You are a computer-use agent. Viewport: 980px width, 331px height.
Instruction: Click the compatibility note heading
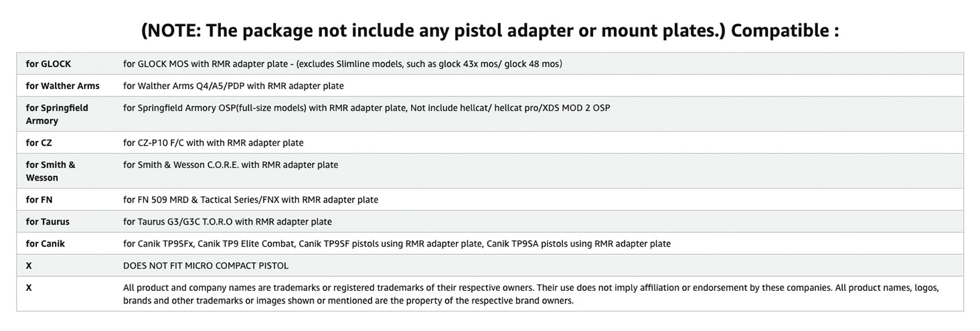coord(489,30)
